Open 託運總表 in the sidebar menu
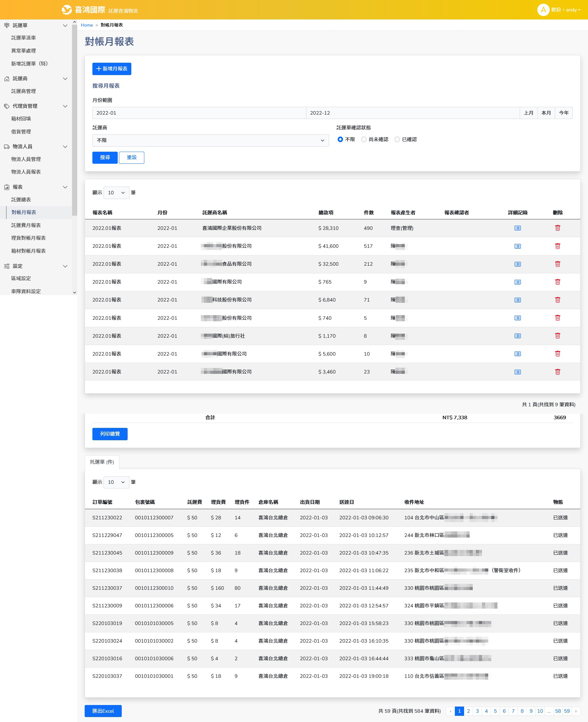The width and height of the screenshot is (588, 722). [21, 200]
